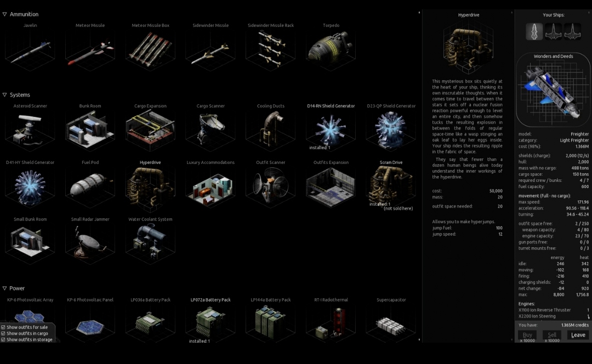The image size is (592, 364).
Task: Select the first ship under Your Ships
Action: pyautogui.click(x=534, y=32)
